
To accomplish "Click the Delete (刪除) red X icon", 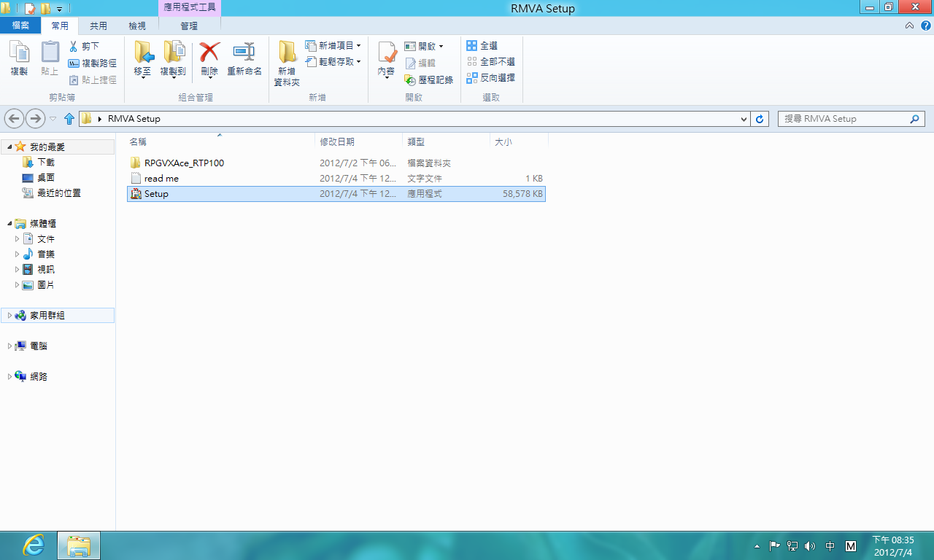I will (209, 52).
